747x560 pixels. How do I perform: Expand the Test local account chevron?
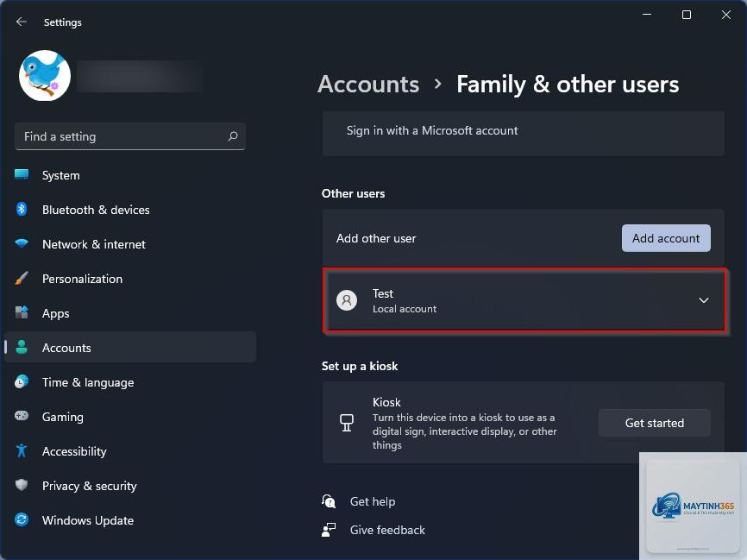[703, 300]
